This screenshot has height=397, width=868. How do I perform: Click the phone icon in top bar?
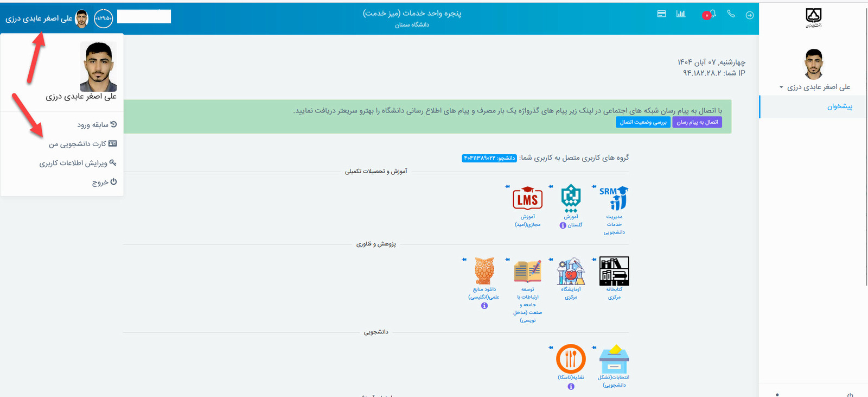click(x=731, y=14)
